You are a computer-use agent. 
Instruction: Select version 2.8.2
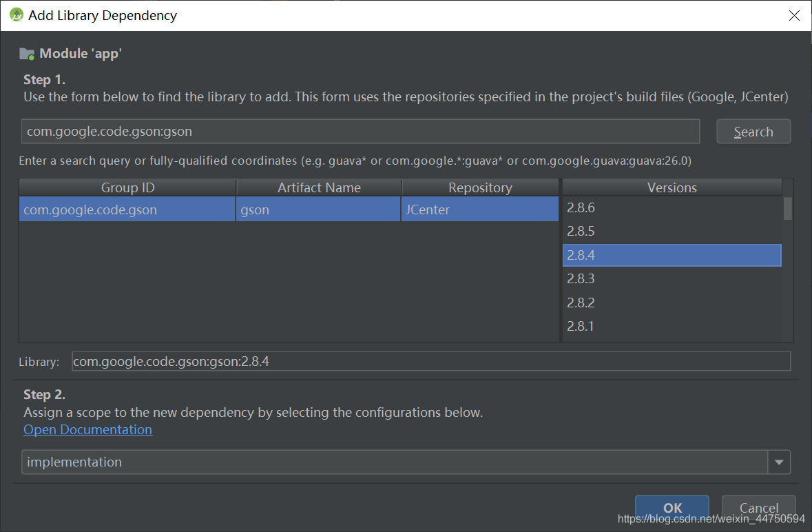pos(672,303)
